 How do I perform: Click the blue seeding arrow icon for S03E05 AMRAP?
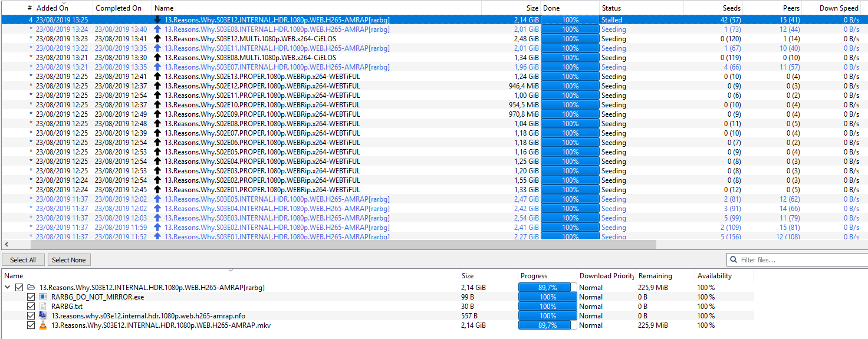pyautogui.click(x=157, y=199)
